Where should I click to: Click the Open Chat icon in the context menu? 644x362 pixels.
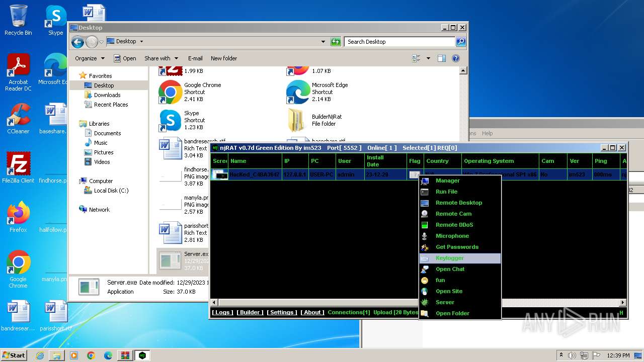425,269
